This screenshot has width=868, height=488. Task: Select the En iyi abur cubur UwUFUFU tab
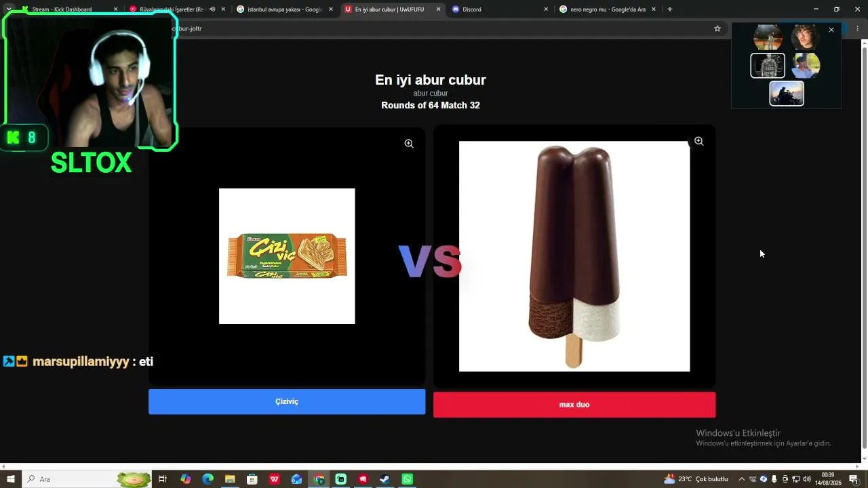click(x=392, y=9)
